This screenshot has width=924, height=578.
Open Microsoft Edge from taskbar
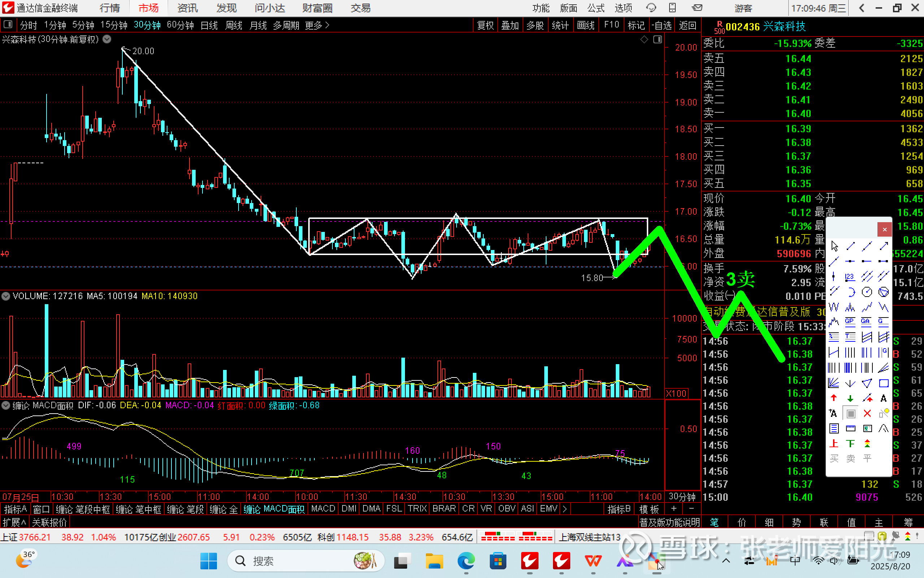(x=466, y=561)
